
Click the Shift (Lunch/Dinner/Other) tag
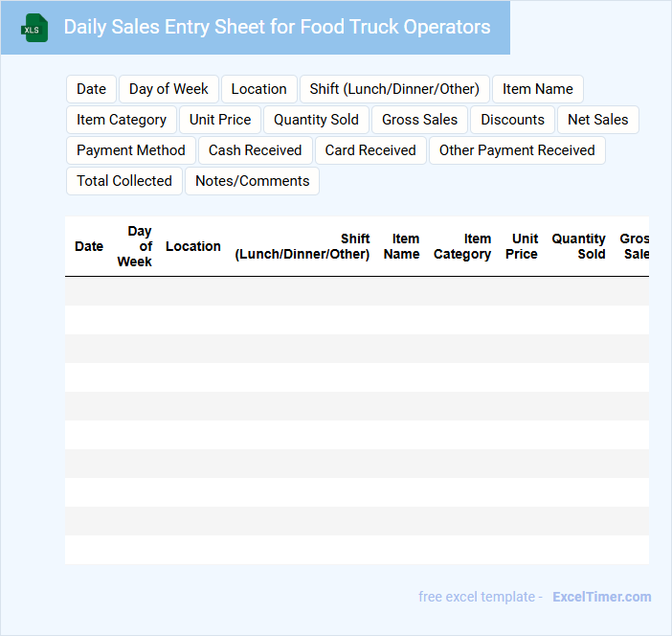394,89
